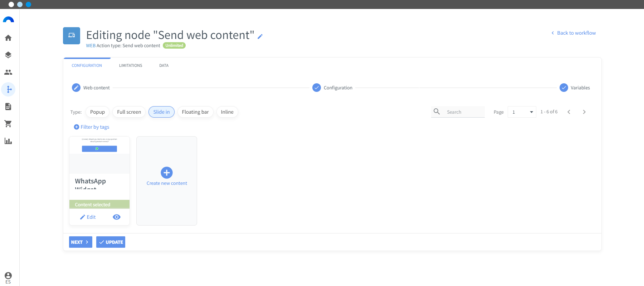Click the search magnifier icon
Viewport: 644px width, 286px height.
pos(437,112)
